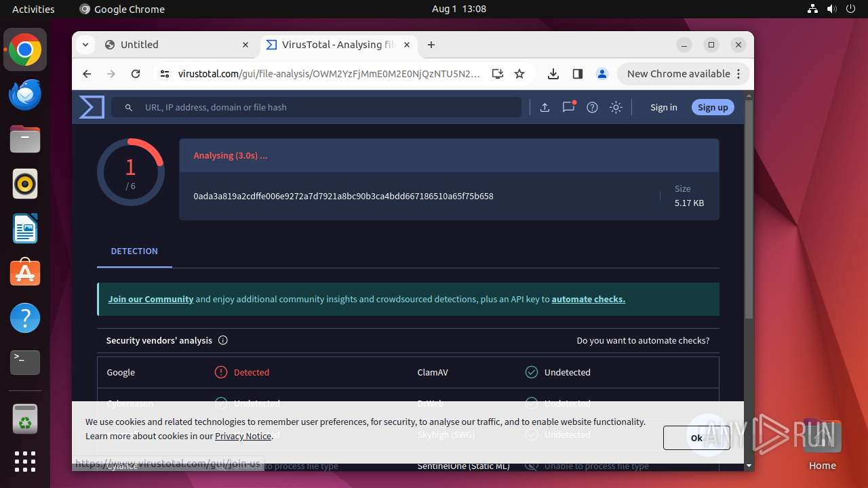Open the Privacy Notice link
This screenshot has width=868, height=488.
coord(243,436)
